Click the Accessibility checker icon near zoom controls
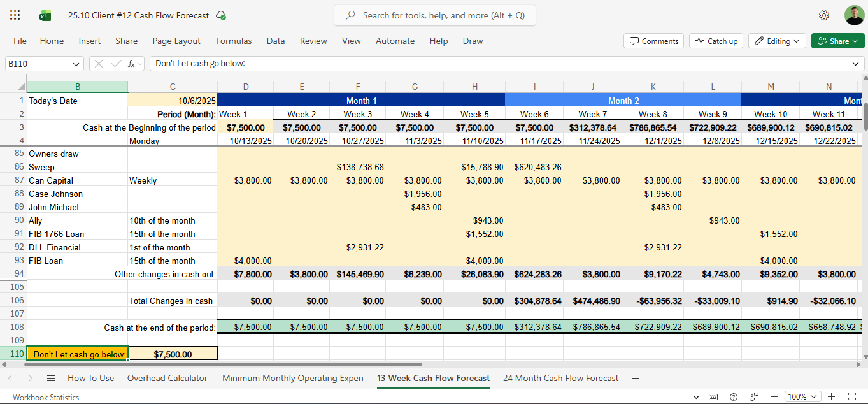The image size is (868, 404). pos(754,397)
